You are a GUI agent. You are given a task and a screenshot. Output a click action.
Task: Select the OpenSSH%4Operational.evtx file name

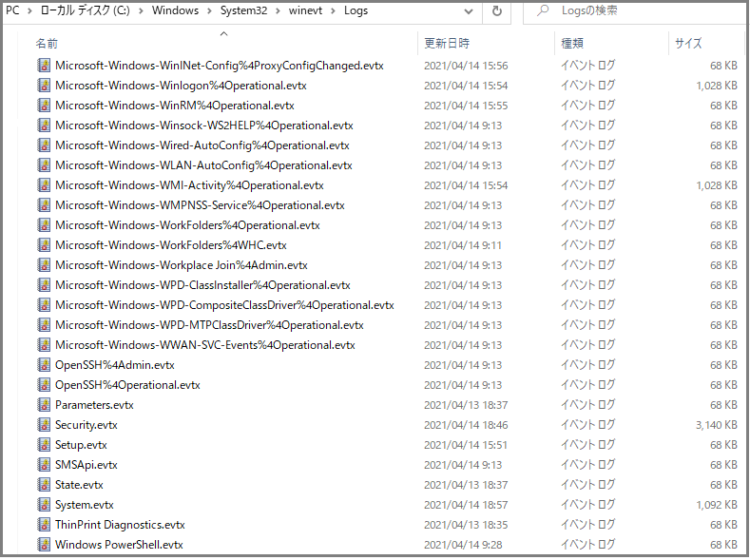(x=127, y=385)
